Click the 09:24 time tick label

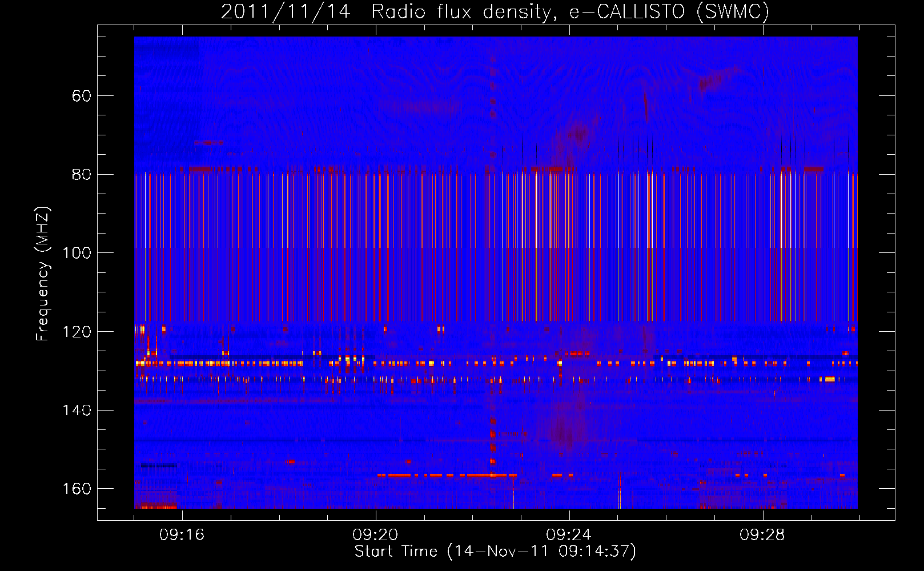(569, 535)
